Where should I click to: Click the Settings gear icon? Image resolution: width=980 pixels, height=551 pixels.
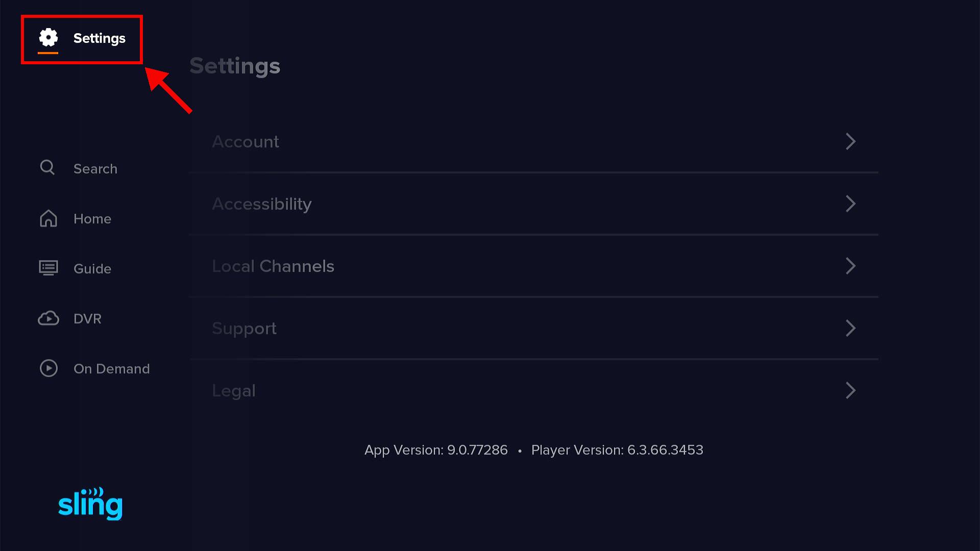click(x=48, y=38)
